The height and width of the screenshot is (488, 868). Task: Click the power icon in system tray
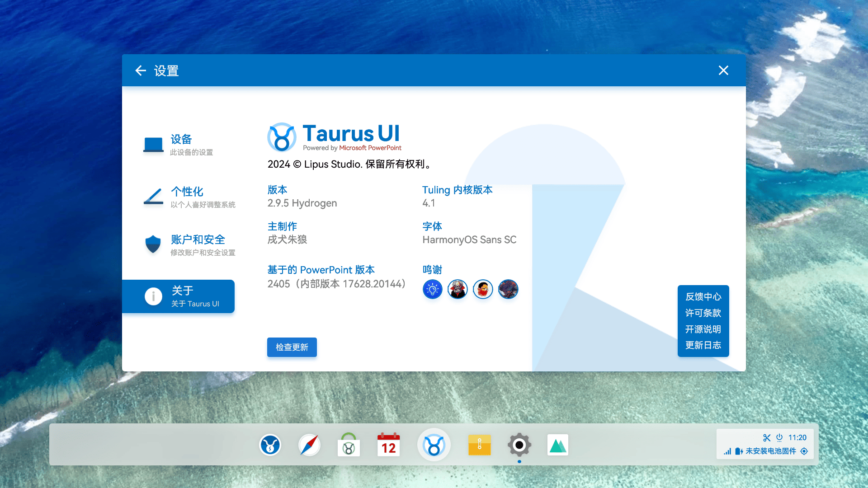point(779,437)
